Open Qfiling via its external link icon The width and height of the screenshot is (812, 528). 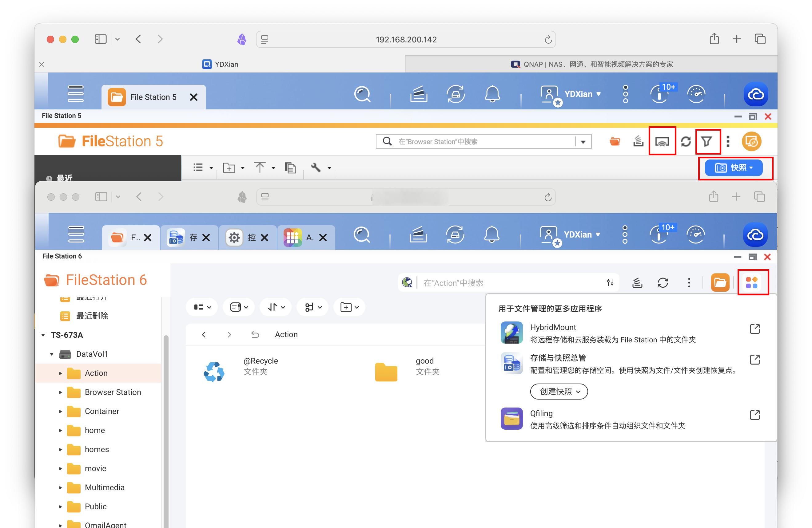(755, 415)
